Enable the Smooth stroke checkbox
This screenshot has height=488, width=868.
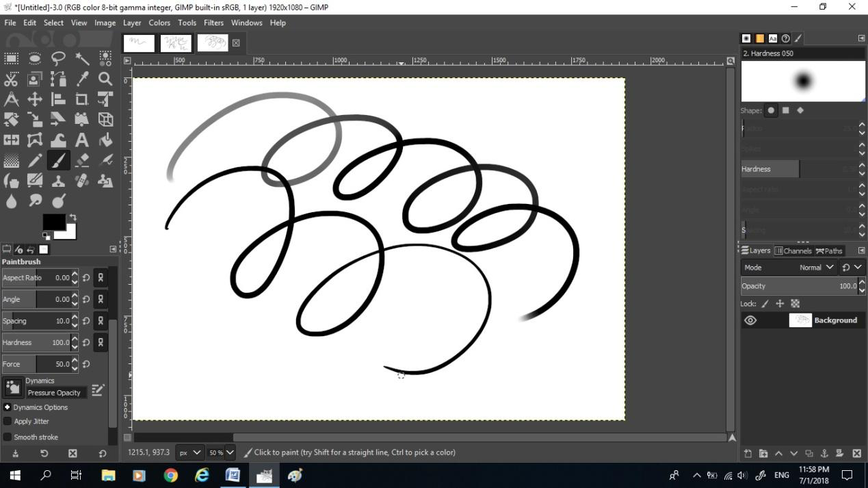click(8, 437)
